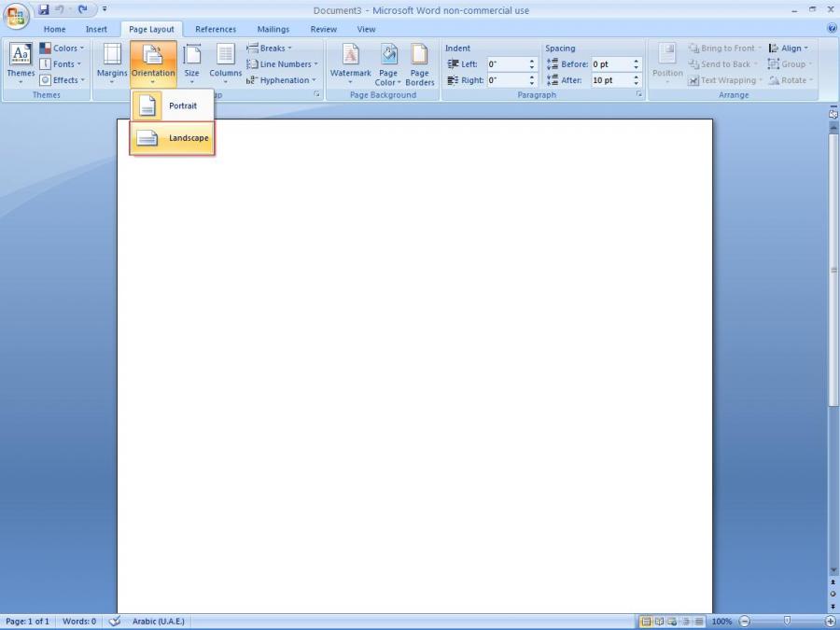Expand the Hyphenation dropdown
Screen dimensions: 840x630
(281, 80)
